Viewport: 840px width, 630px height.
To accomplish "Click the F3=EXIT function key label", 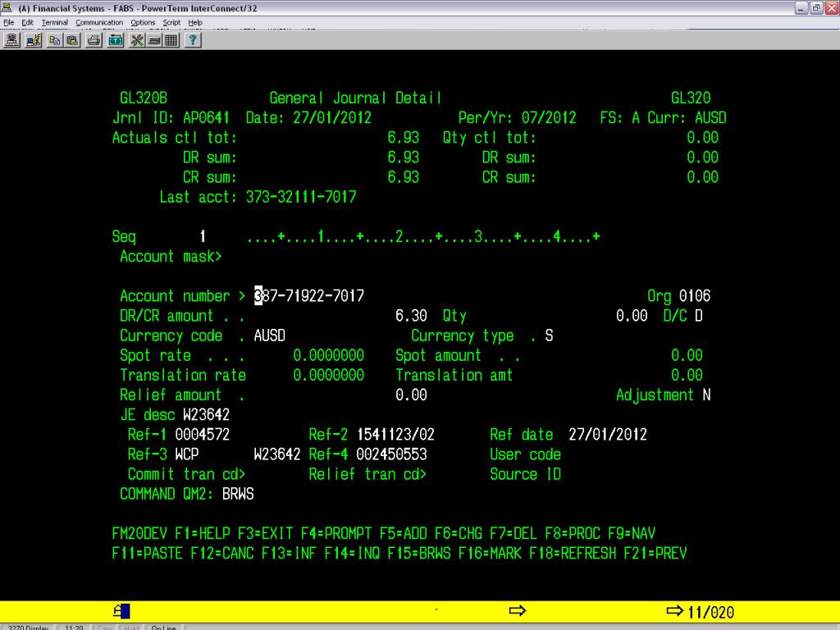I will (x=265, y=533).
